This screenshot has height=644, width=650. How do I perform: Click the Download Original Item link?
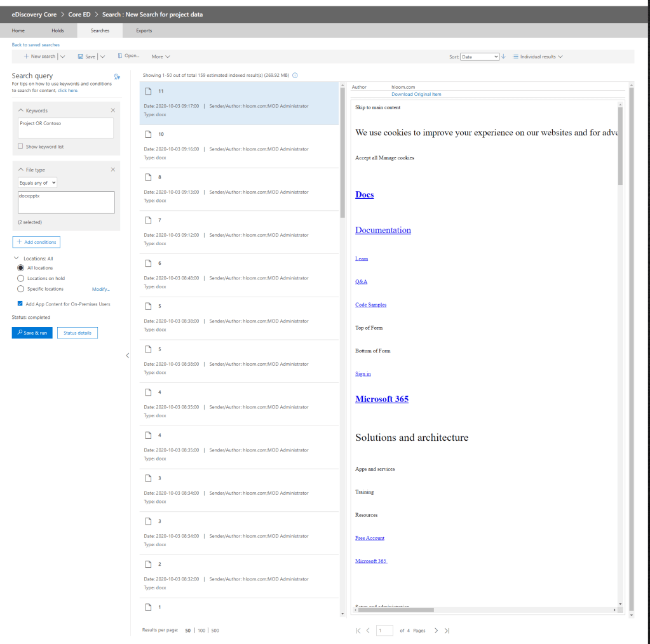[416, 94]
